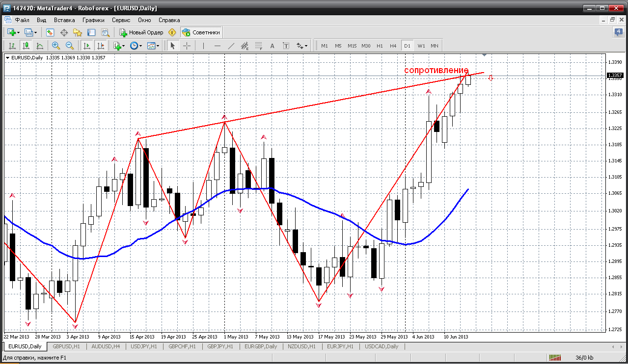The width and height of the screenshot is (628, 364).
Task: Select the M1 timeframe
Action: (x=325, y=46)
